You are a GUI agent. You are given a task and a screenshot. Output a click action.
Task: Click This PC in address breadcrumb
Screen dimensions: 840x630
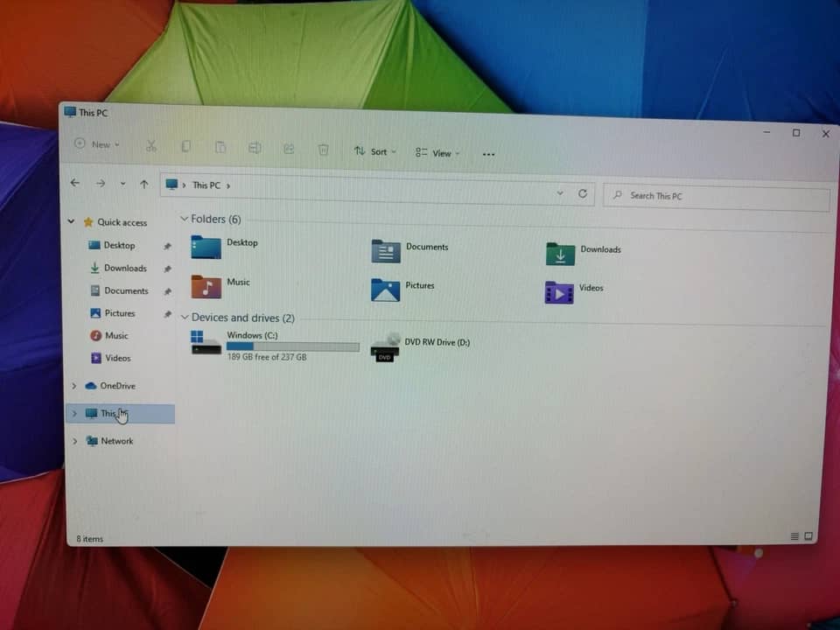206,185
